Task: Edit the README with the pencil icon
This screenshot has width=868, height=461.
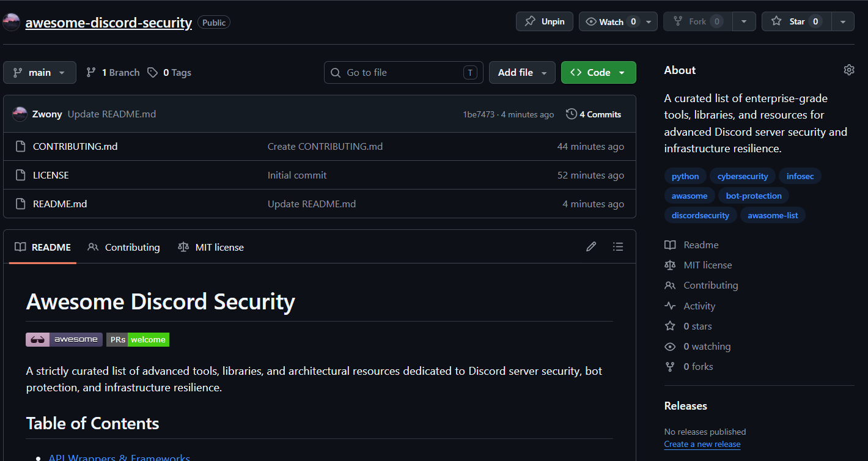Action: (x=590, y=246)
